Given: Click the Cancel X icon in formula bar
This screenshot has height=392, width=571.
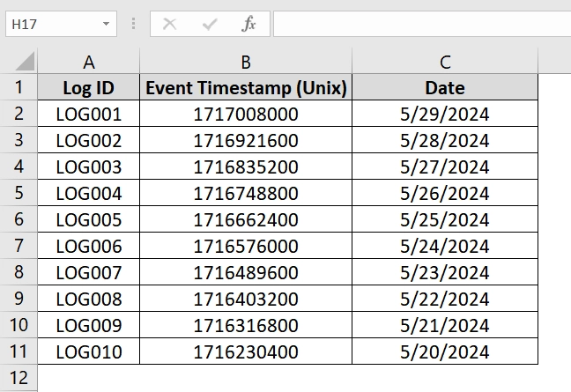Looking at the screenshot, I should coord(169,24).
